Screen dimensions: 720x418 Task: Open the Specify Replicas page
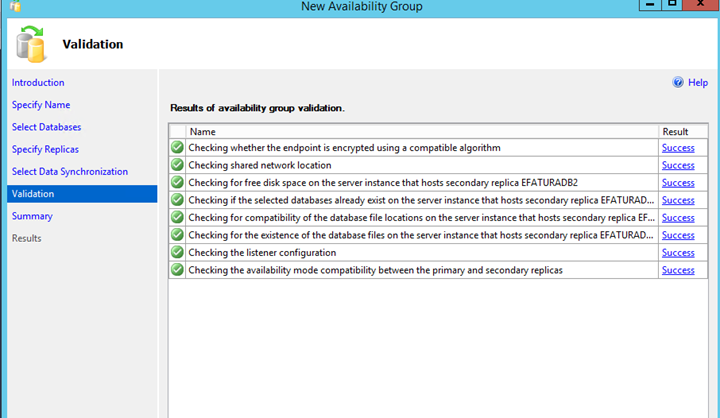tap(47, 149)
